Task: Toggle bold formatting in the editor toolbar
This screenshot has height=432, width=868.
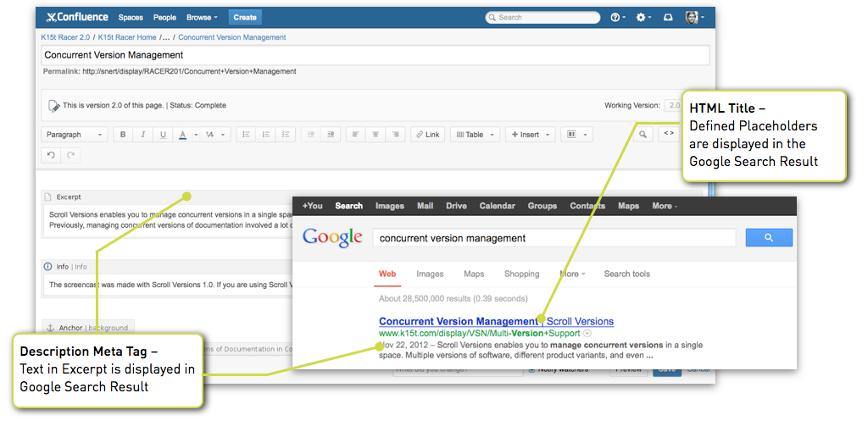Action: (123, 135)
